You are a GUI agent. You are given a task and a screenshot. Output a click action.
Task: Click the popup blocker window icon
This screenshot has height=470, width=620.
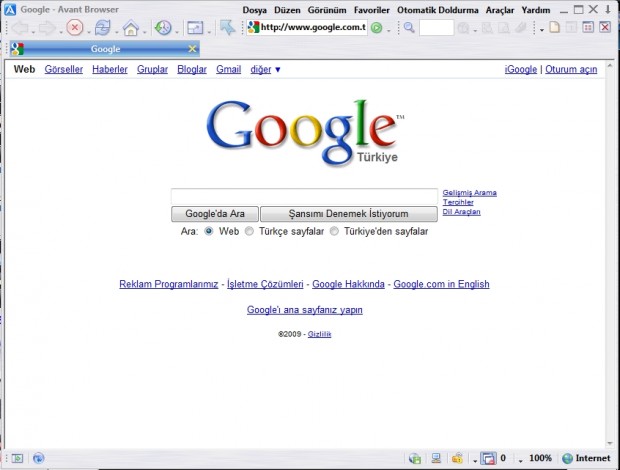pos(488,458)
